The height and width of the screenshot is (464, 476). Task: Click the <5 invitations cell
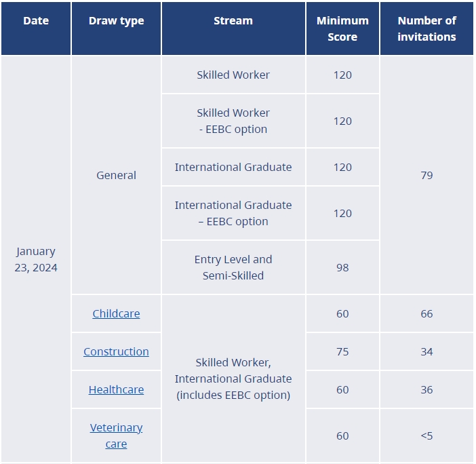click(x=427, y=436)
